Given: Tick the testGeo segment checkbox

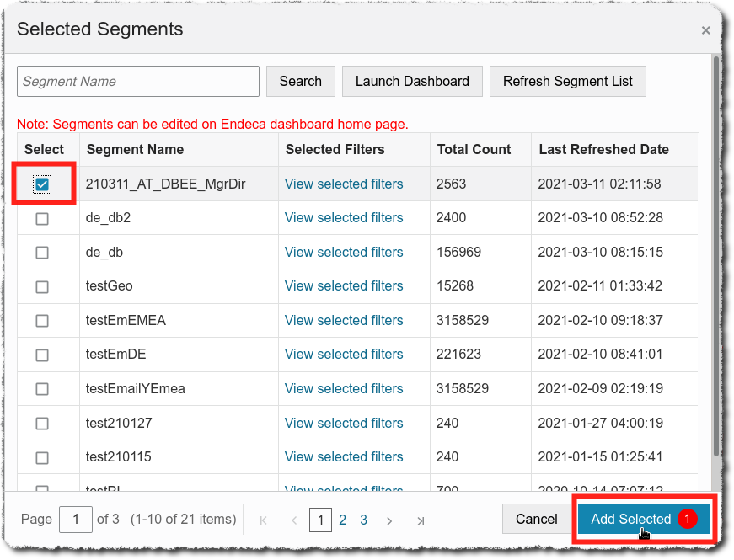Looking at the screenshot, I should (42, 287).
